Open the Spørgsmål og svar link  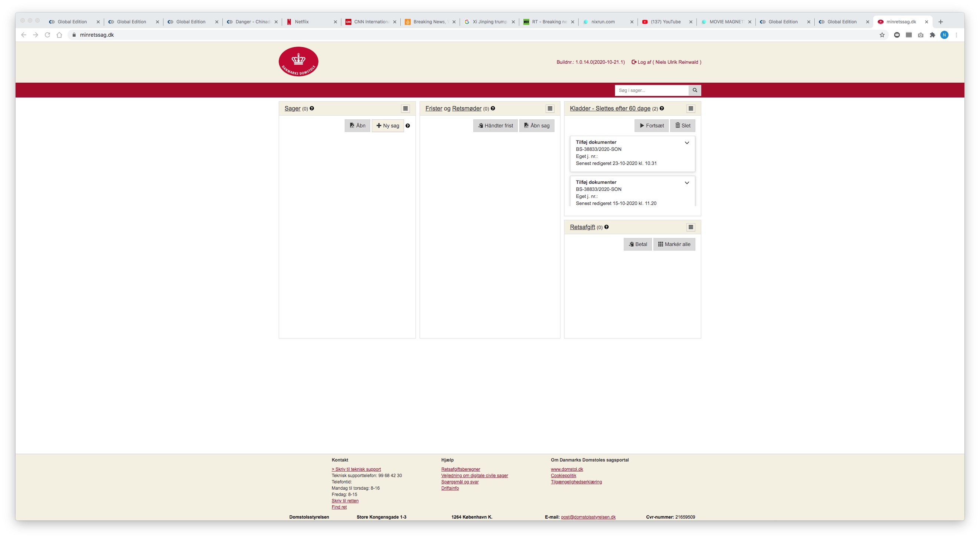pos(460,482)
